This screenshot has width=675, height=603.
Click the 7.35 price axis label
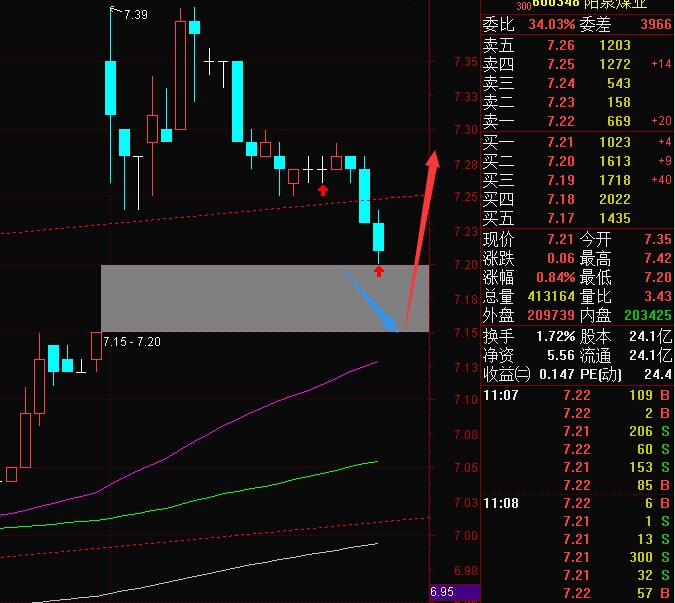tap(466, 62)
